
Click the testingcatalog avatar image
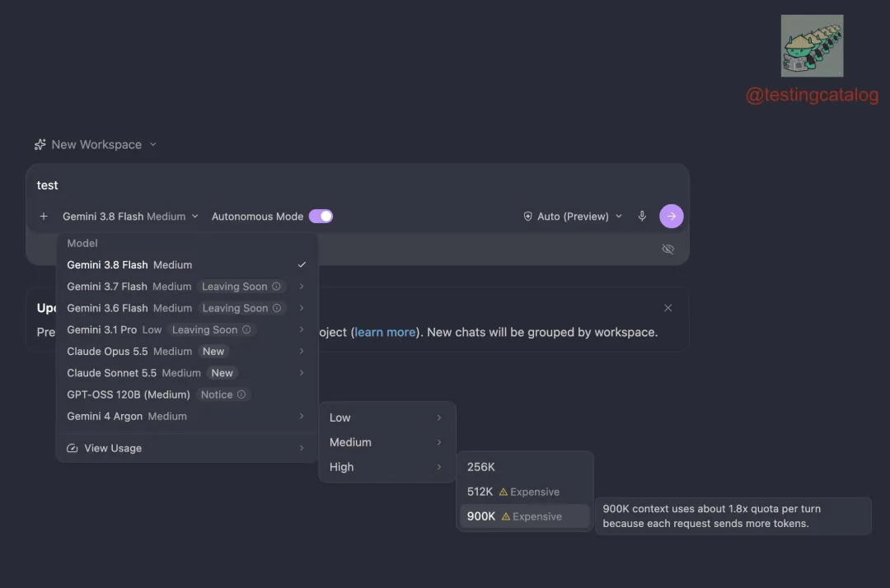click(812, 46)
